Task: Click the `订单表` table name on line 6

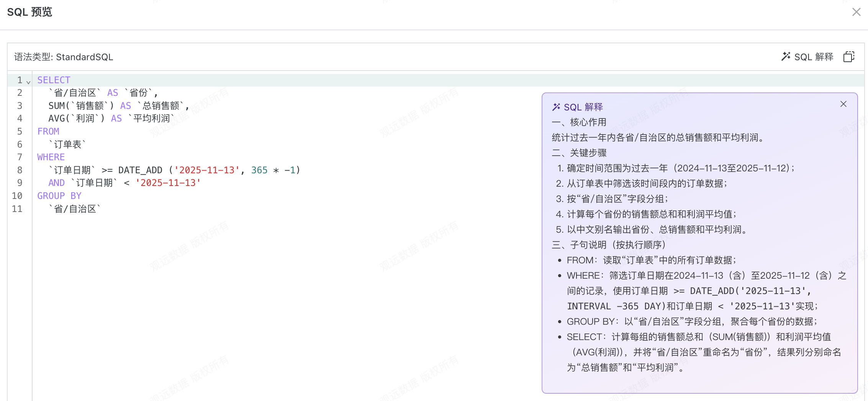Action: (x=67, y=145)
